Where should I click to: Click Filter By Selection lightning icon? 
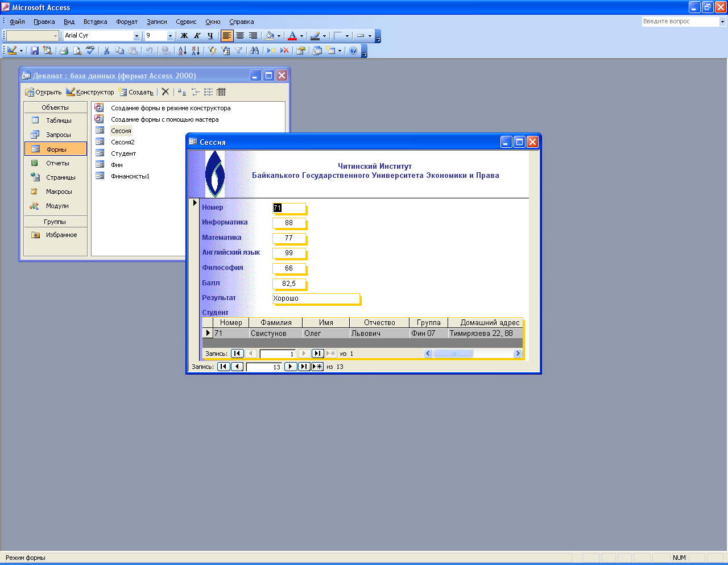click(x=212, y=51)
